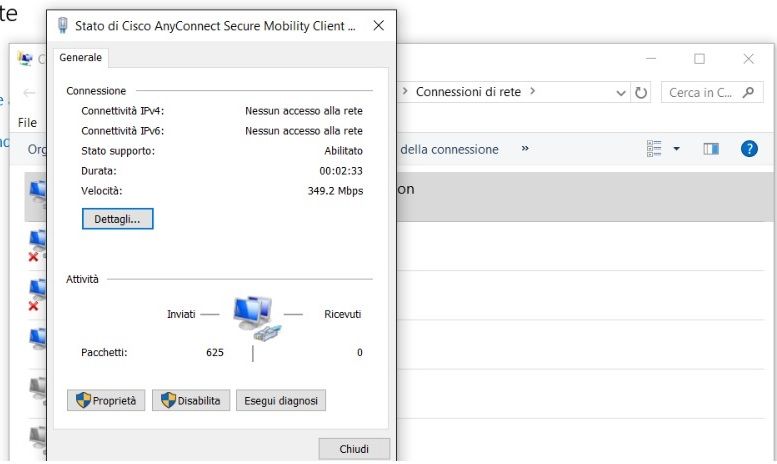Click the sent packets value 625

(215, 352)
